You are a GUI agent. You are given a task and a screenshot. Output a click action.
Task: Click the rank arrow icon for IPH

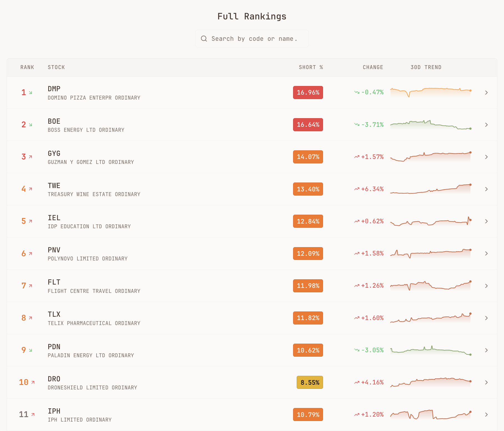33,414
